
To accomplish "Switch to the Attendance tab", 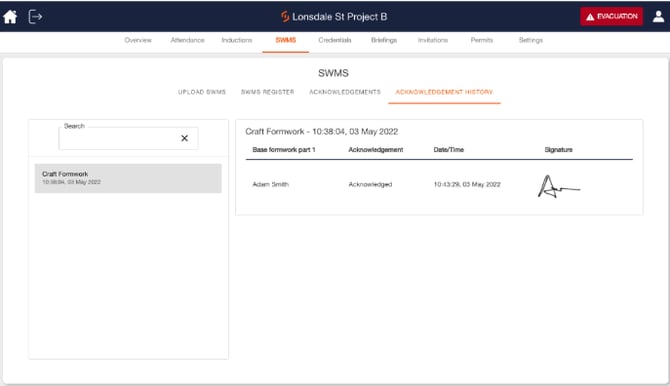I will pos(187,40).
